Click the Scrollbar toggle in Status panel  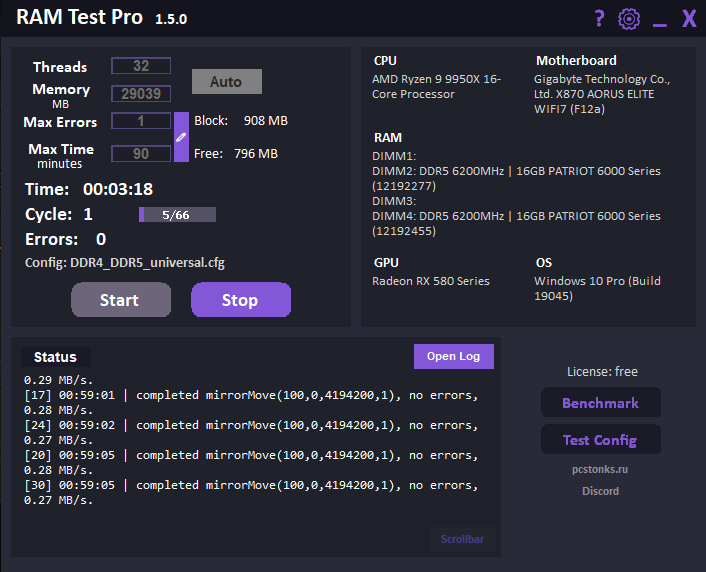click(463, 539)
